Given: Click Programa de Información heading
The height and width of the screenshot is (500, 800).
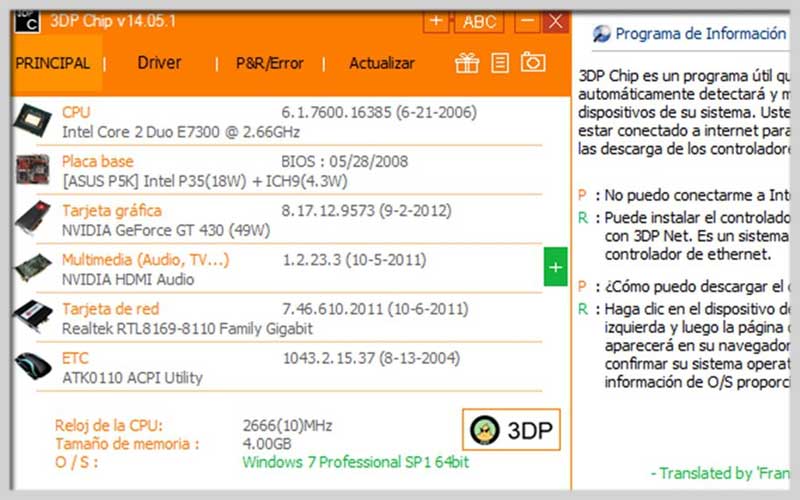Looking at the screenshot, I should (x=701, y=34).
